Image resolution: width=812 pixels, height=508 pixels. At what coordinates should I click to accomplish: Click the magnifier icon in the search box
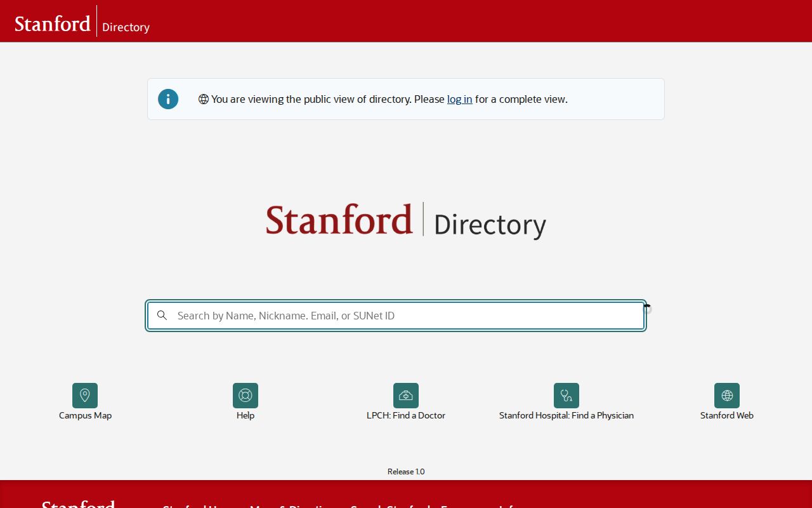pos(162,316)
